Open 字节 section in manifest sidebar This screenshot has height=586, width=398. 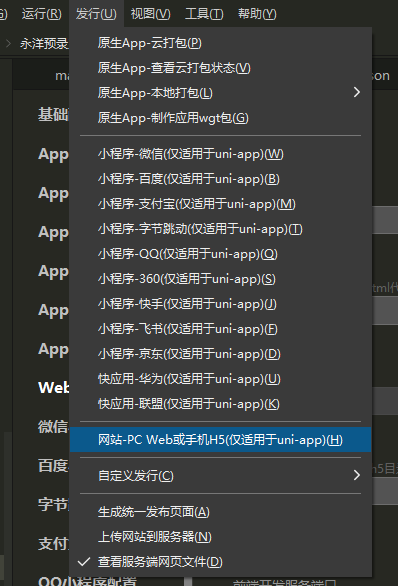click(x=53, y=505)
